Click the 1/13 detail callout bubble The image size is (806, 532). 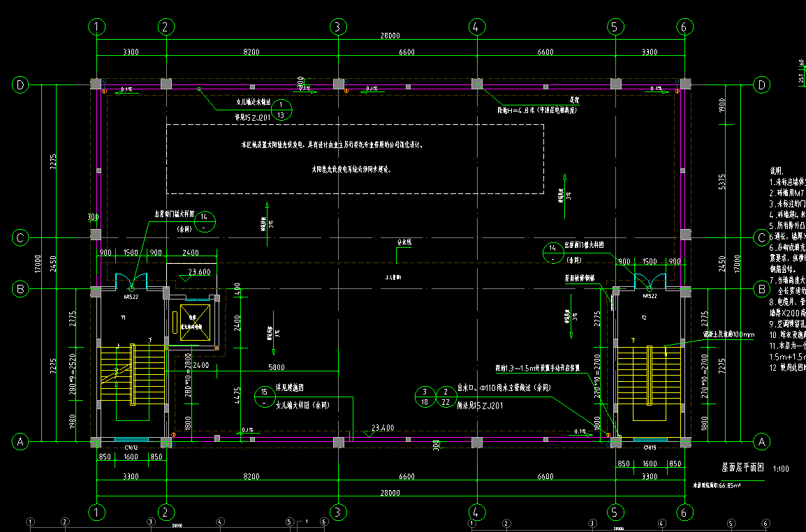(281, 108)
